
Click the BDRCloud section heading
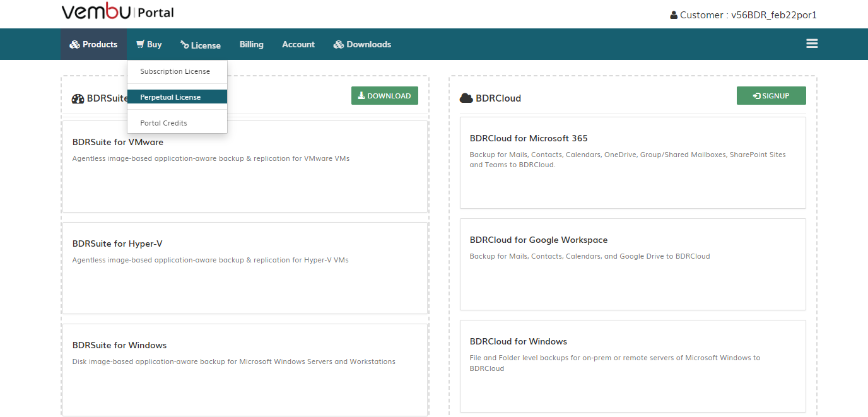(498, 98)
